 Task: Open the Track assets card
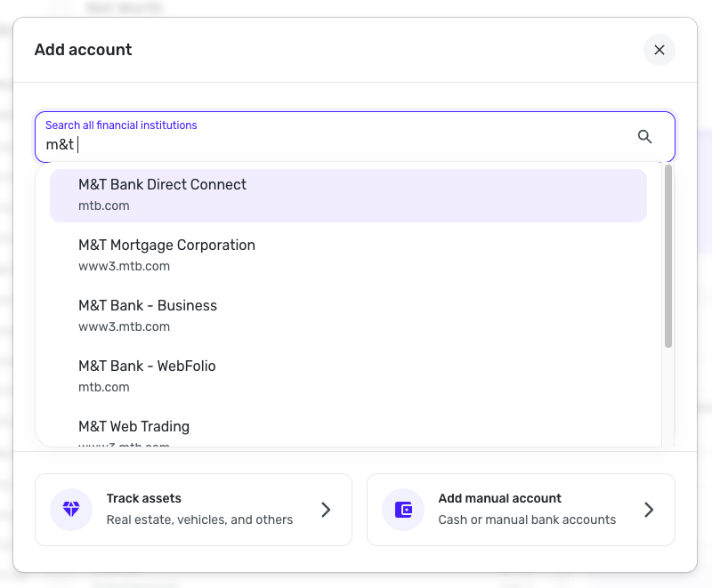[x=193, y=510]
